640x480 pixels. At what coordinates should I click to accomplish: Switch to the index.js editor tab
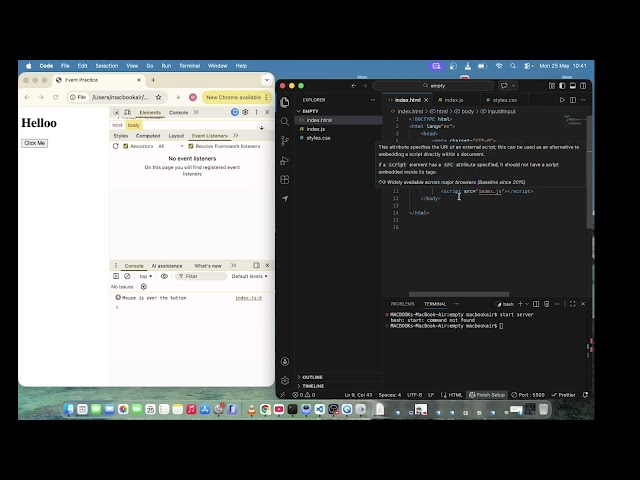(x=453, y=100)
